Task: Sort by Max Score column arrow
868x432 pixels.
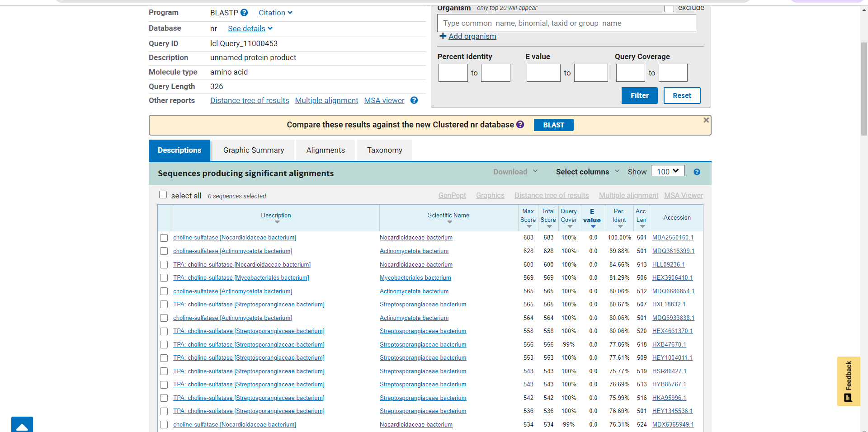Action: 529,226
